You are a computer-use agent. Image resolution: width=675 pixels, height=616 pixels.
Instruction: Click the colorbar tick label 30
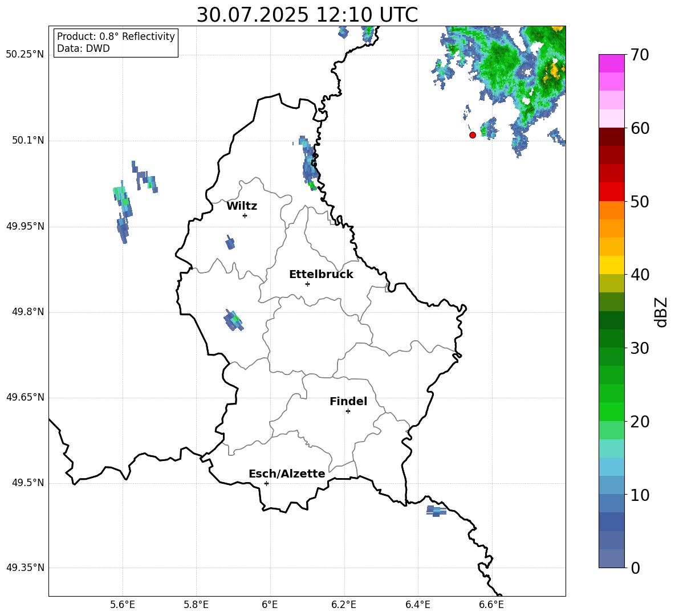(640, 348)
